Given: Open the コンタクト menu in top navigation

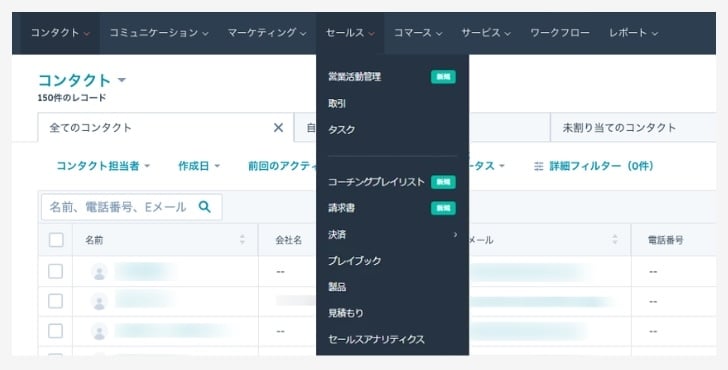Looking at the screenshot, I should [60, 33].
